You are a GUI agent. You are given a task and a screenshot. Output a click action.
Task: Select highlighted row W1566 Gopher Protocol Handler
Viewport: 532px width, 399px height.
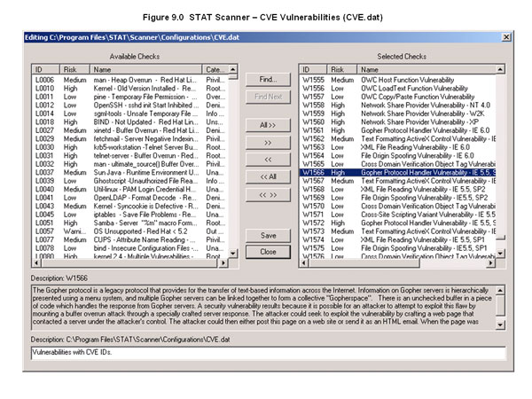point(397,173)
